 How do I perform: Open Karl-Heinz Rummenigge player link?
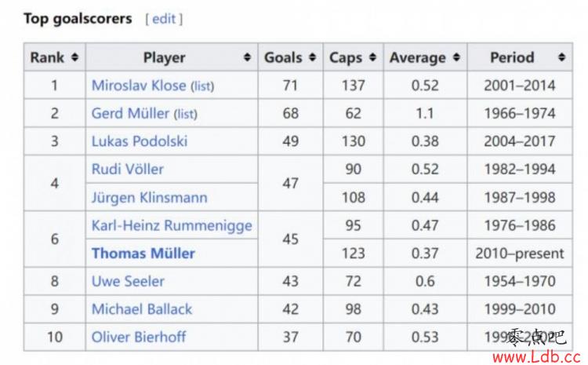coord(172,226)
